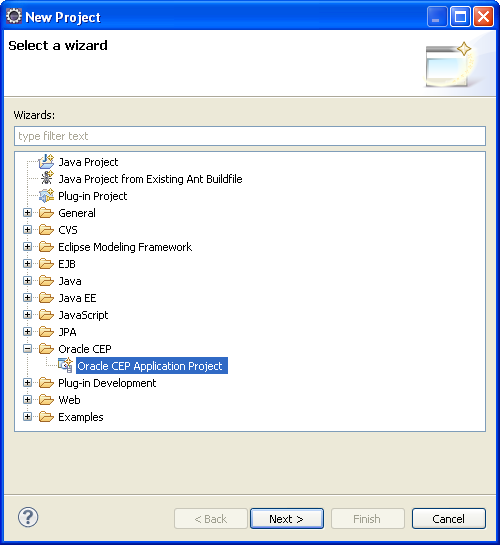Select the 'General' label
500x545 pixels.
77,213
